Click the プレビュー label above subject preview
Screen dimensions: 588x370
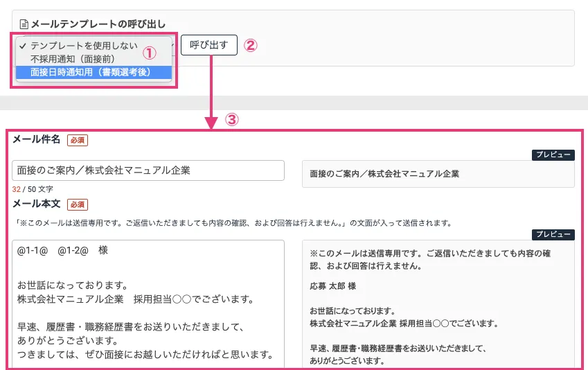click(x=553, y=155)
